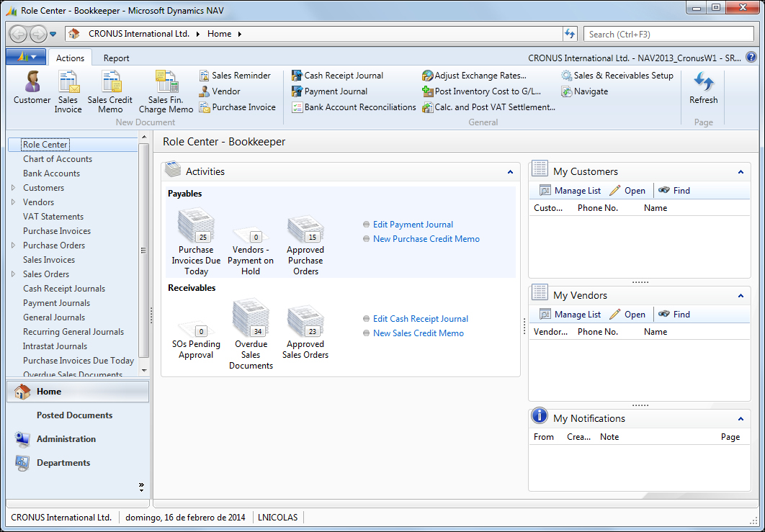This screenshot has width=765, height=532.
Task: Open the Payment Journal ribbon action
Action: [x=330, y=91]
